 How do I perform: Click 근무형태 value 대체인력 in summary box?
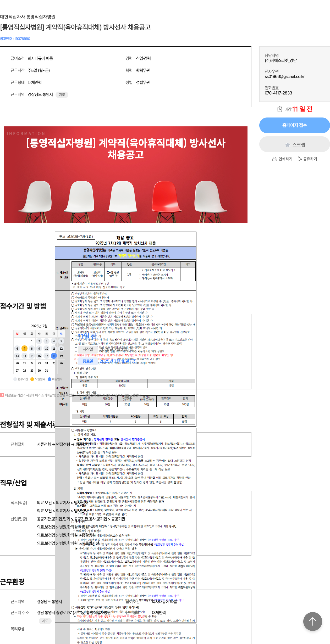[x=35, y=82]
